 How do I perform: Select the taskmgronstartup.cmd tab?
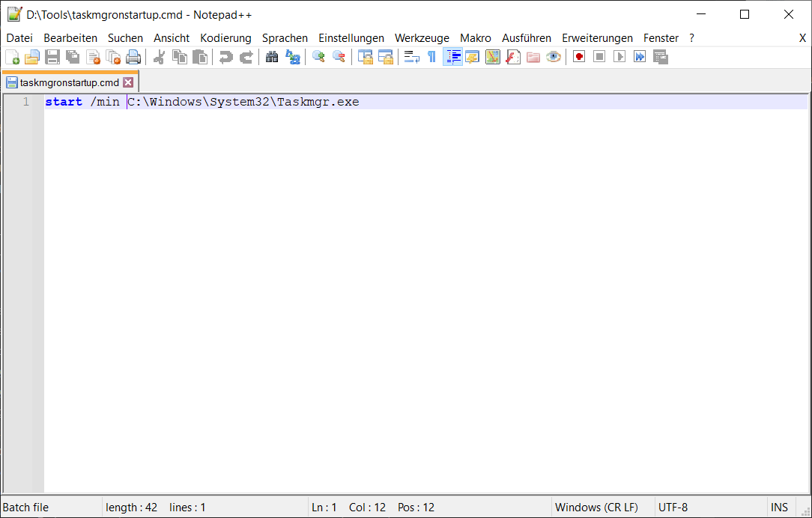[x=69, y=82]
